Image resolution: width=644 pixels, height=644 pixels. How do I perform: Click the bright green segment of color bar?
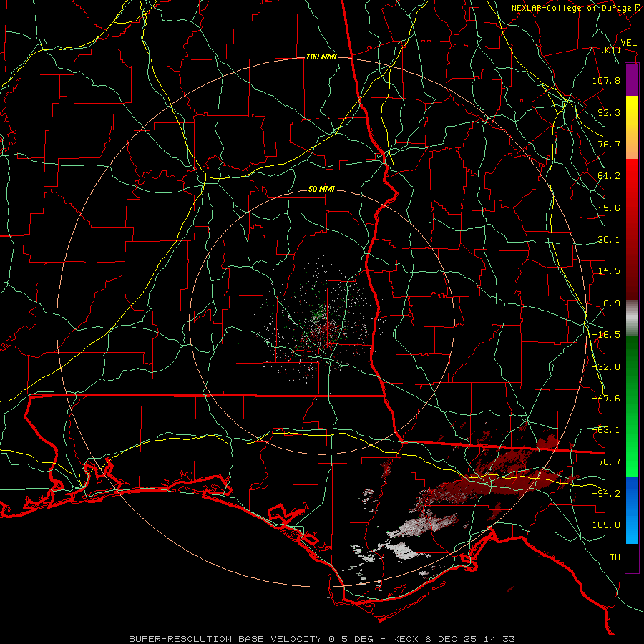click(x=632, y=406)
